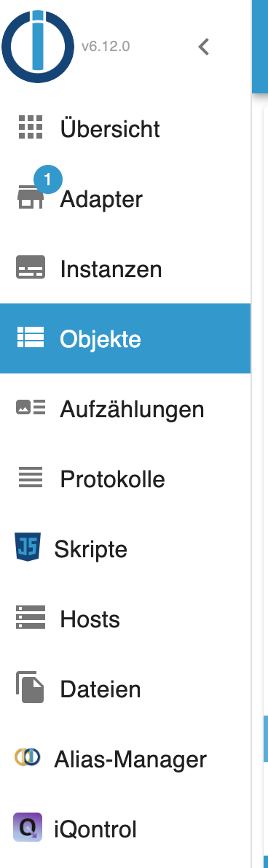Click the Adapter notification badge
Image resolution: width=268 pixels, height=868 pixels.
[47, 179]
